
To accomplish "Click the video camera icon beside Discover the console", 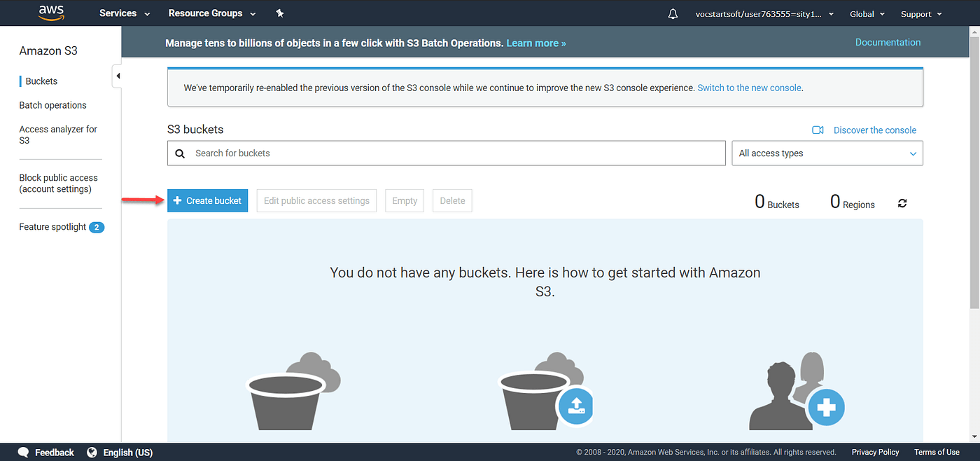I will (x=818, y=130).
